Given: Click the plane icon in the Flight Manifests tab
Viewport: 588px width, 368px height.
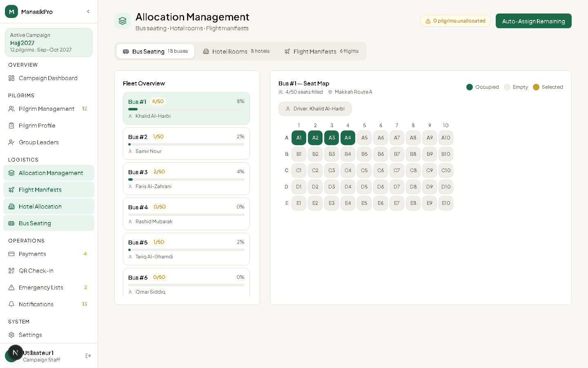Looking at the screenshot, I should pos(287,52).
